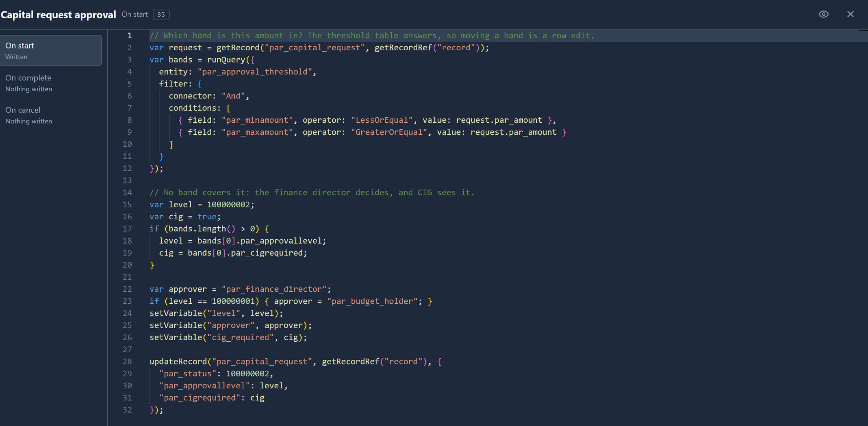Screen dimensions: 868x426
Task: Click the vertical scrollbar on the right edge of the editor
Action: (863, 228)
